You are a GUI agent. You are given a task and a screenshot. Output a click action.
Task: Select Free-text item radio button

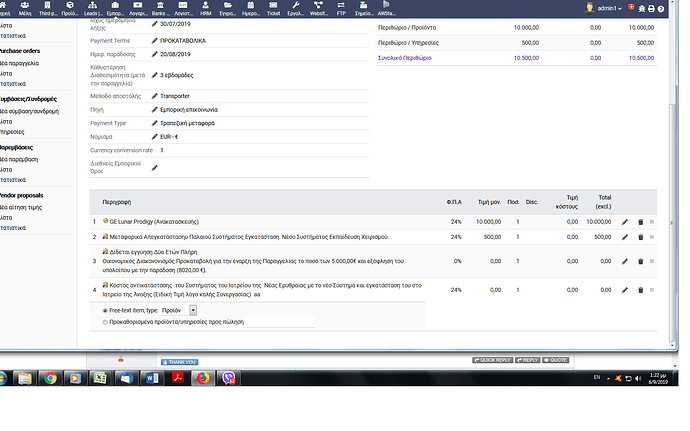(105, 311)
